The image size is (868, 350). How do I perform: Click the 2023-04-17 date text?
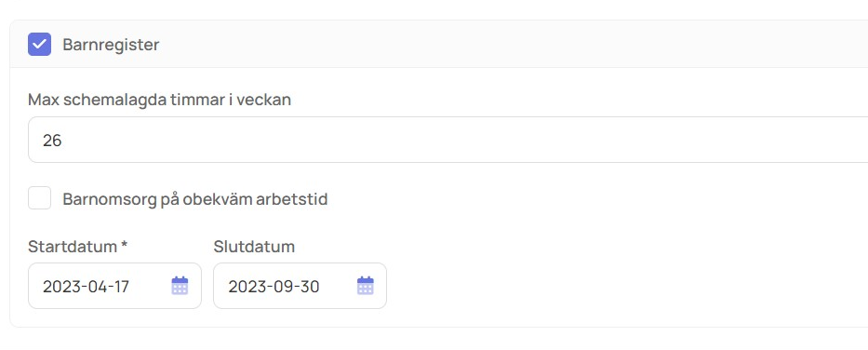tap(86, 287)
